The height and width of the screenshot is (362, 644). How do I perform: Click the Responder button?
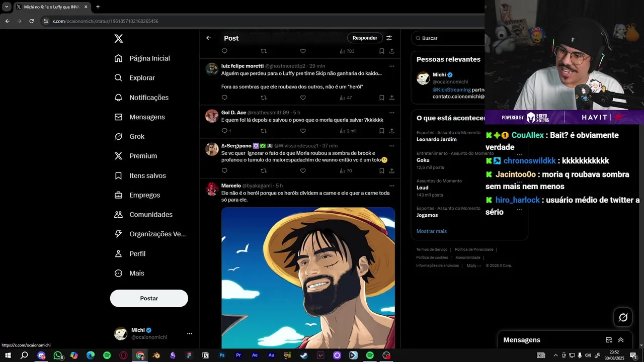pyautogui.click(x=365, y=38)
